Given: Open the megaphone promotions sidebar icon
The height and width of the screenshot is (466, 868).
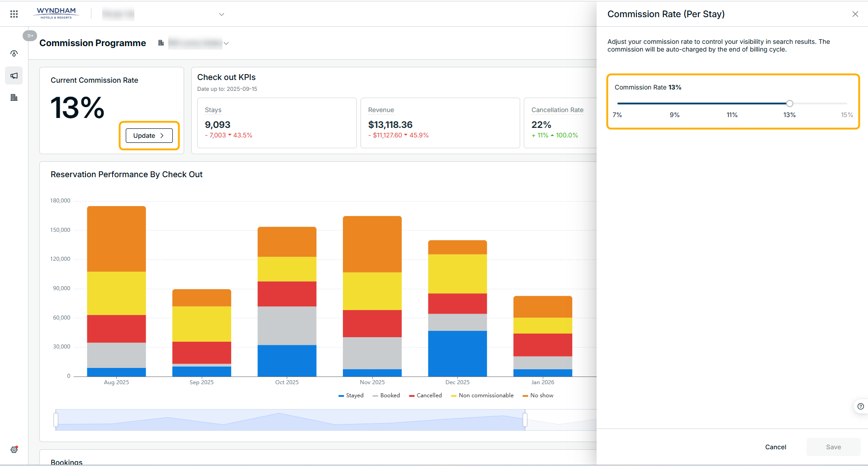Looking at the screenshot, I should click(x=14, y=75).
